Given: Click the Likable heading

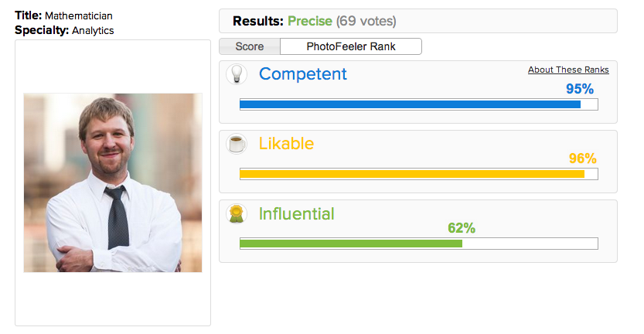Looking at the screenshot, I should [286, 144].
